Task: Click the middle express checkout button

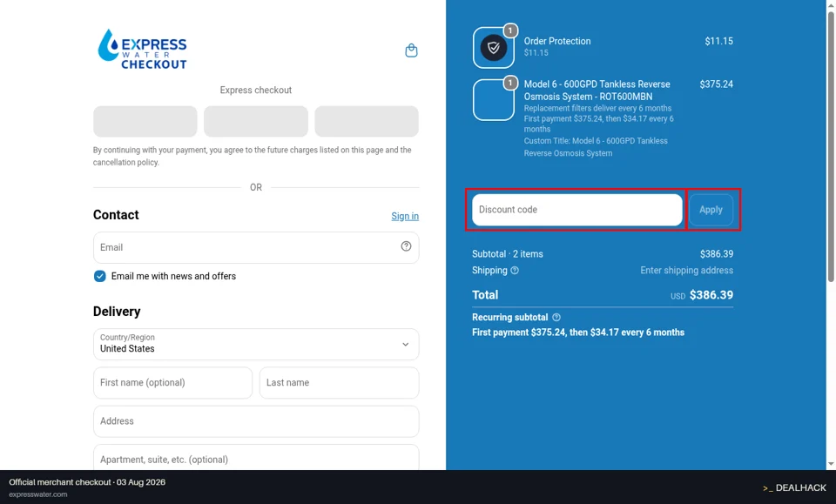Action: pos(256,122)
